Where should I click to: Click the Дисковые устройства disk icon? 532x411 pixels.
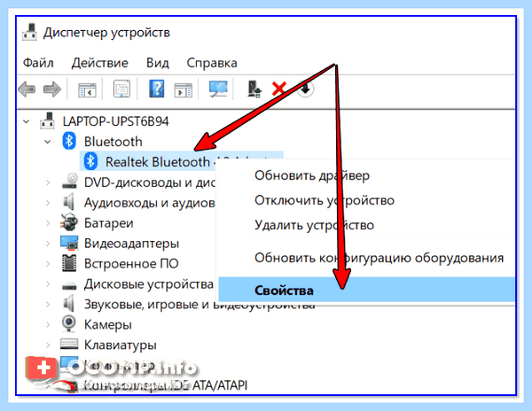(x=69, y=286)
